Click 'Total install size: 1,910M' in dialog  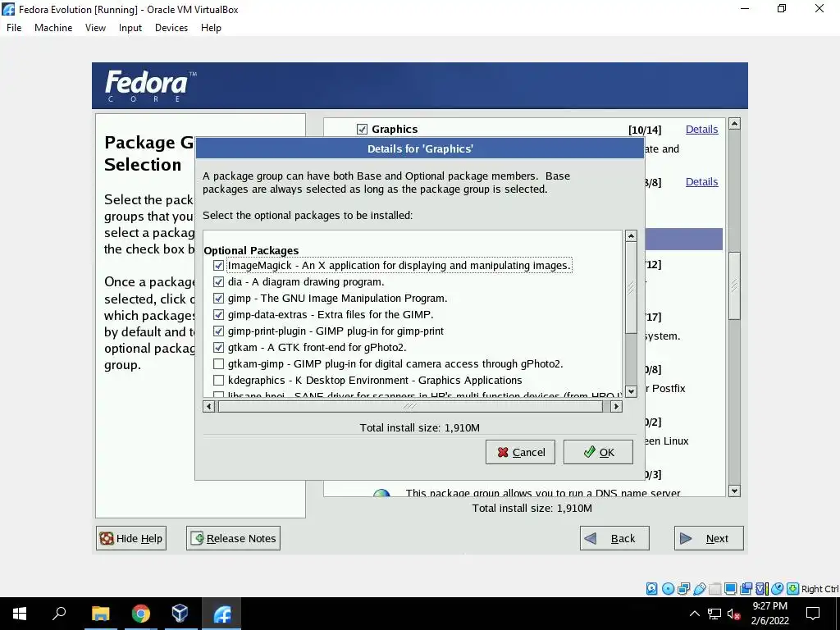(x=419, y=427)
